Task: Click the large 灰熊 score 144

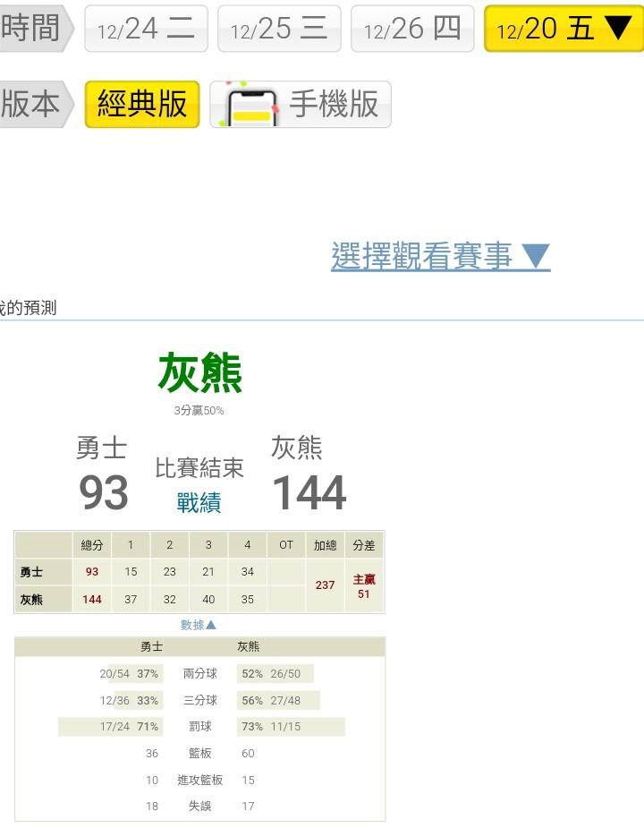Action: pyautogui.click(x=309, y=492)
